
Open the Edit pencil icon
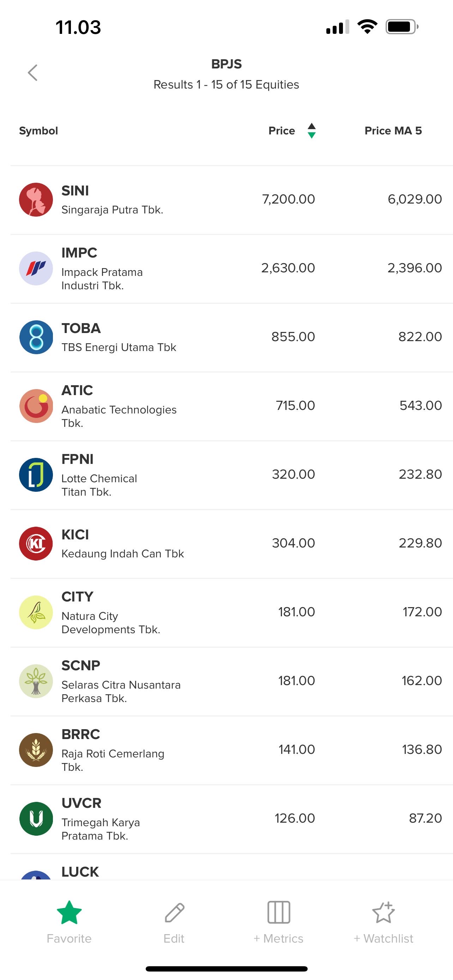[174, 913]
